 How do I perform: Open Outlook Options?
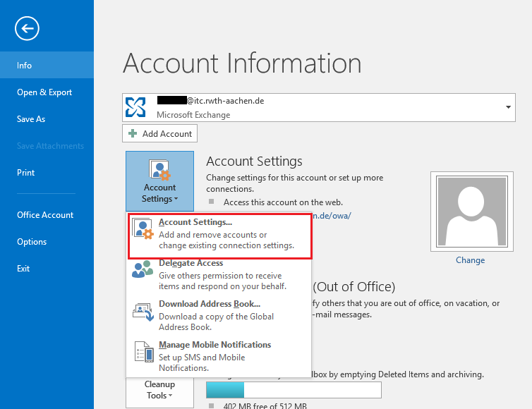pos(47,242)
